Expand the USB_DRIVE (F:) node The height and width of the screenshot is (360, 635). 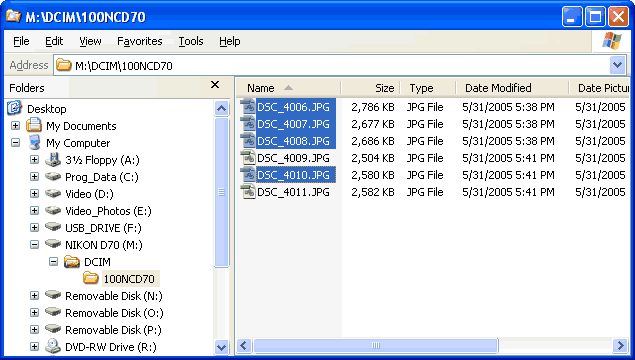tap(34, 228)
